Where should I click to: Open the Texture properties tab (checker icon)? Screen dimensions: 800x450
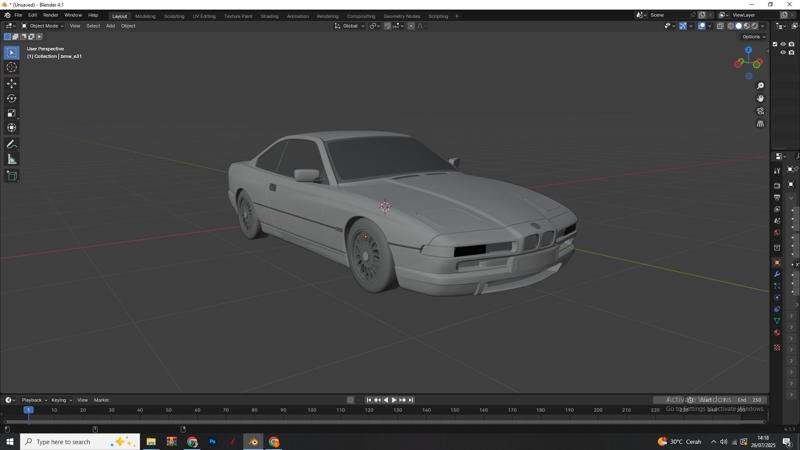[x=777, y=347]
